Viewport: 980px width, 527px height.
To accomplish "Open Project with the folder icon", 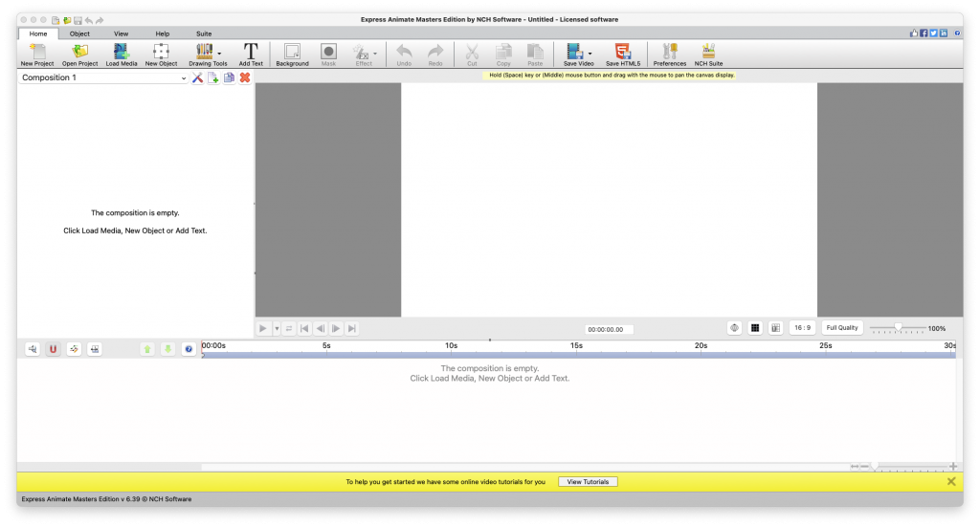I will [80, 55].
